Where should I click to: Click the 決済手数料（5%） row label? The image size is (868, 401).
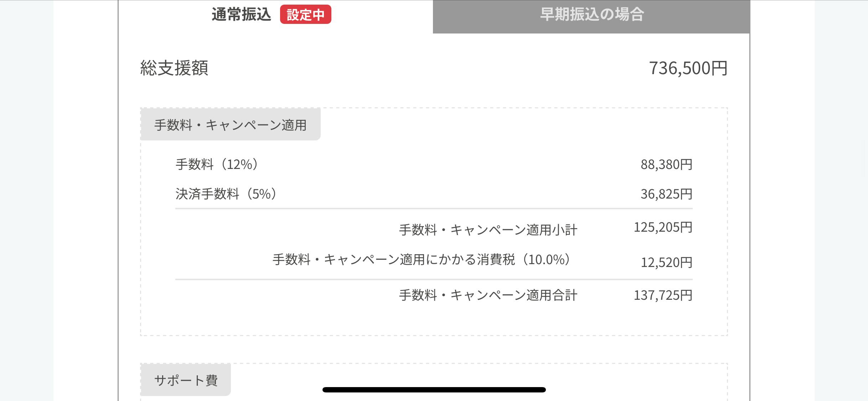coord(226,194)
